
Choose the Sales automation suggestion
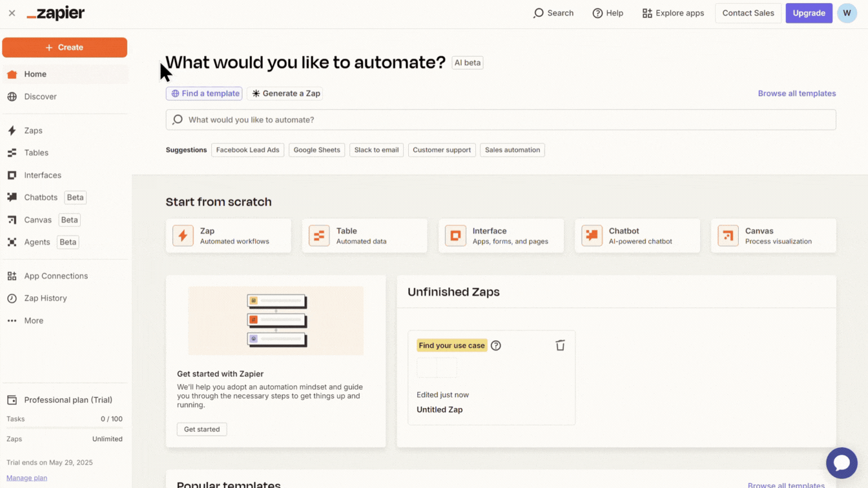click(512, 150)
